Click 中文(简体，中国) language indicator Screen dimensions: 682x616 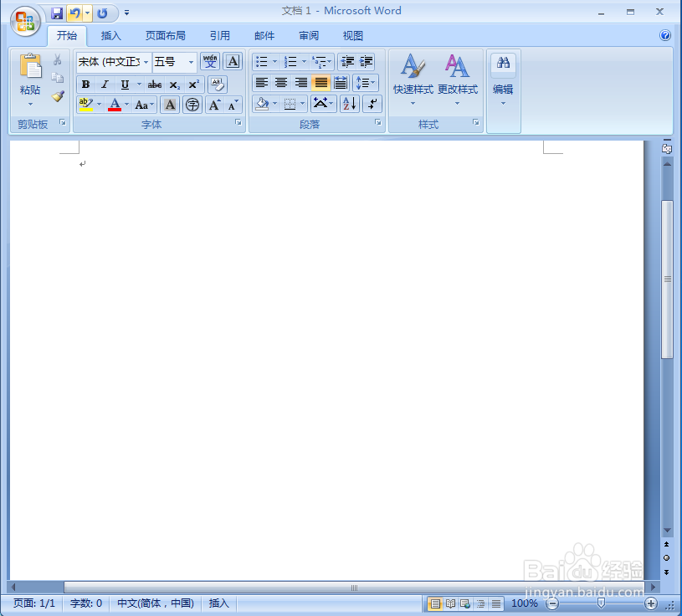tap(156, 603)
